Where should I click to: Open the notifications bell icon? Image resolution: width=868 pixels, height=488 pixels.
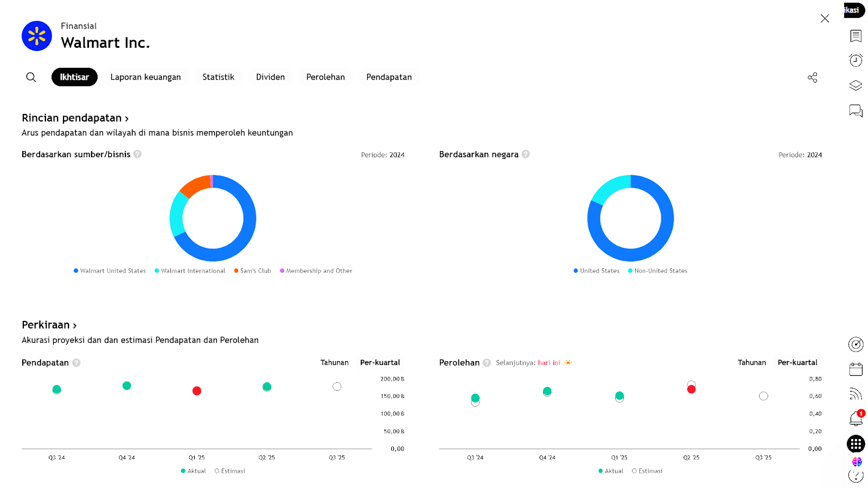click(856, 419)
